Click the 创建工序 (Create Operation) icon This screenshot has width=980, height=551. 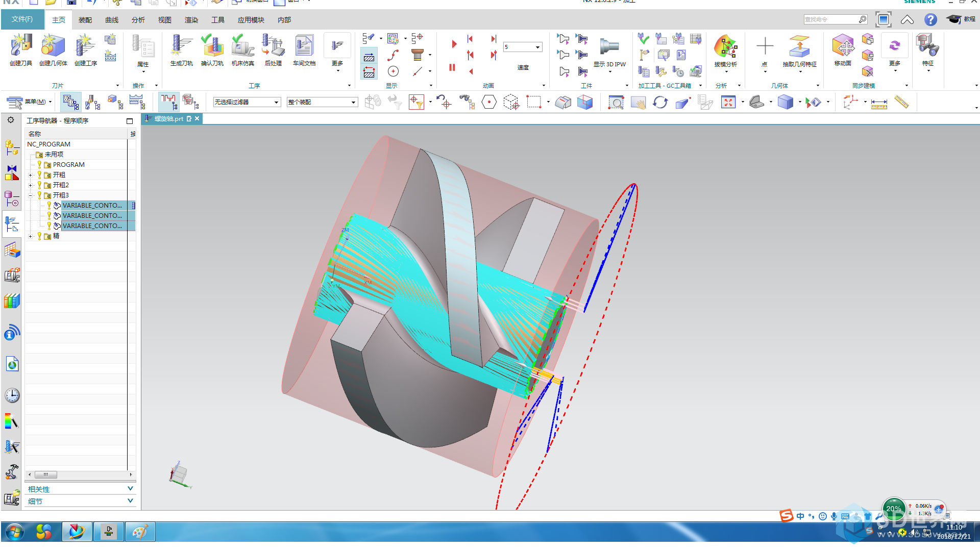coord(85,50)
